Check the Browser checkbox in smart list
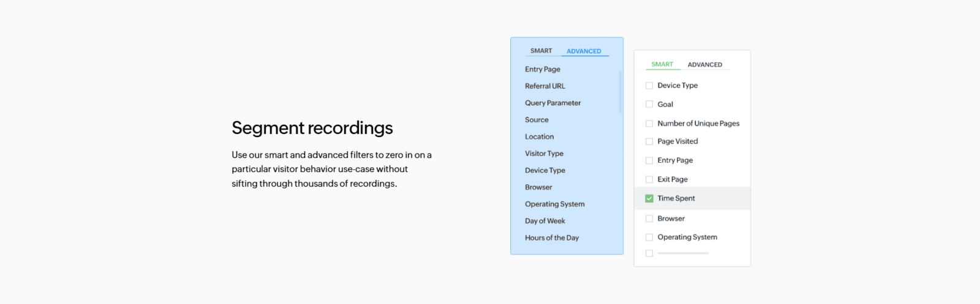This screenshot has width=980, height=304. pyautogui.click(x=649, y=218)
